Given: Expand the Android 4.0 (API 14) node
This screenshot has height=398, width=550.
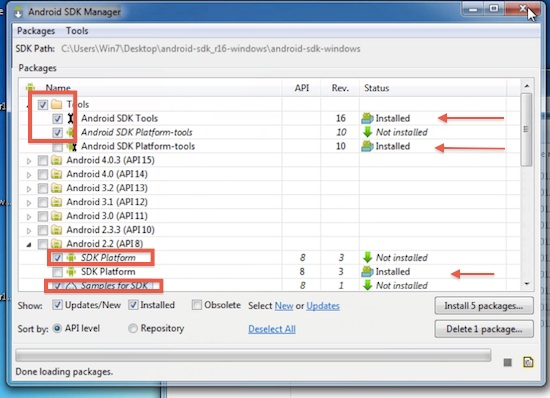Looking at the screenshot, I should [29, 175].
